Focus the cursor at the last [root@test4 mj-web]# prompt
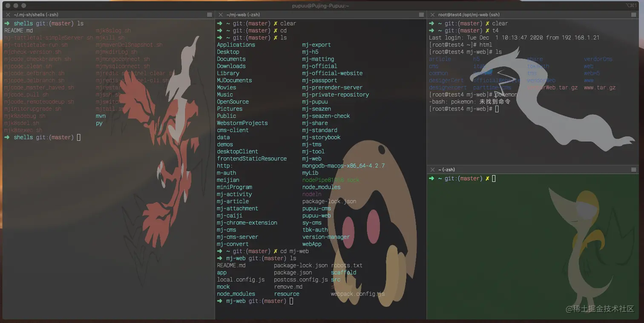Screen dimensions: 644x323 click(x=497, y=109)
